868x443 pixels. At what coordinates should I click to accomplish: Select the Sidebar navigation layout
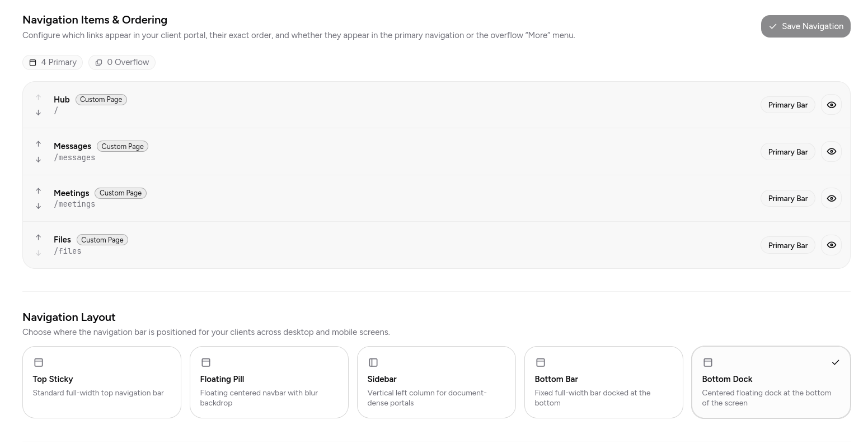437,382
